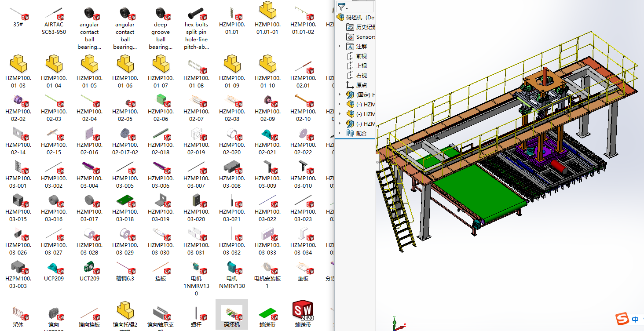The image size is (644, 331).
Task: Select the HZMP100.03-029 file
Action: (125, 241)
